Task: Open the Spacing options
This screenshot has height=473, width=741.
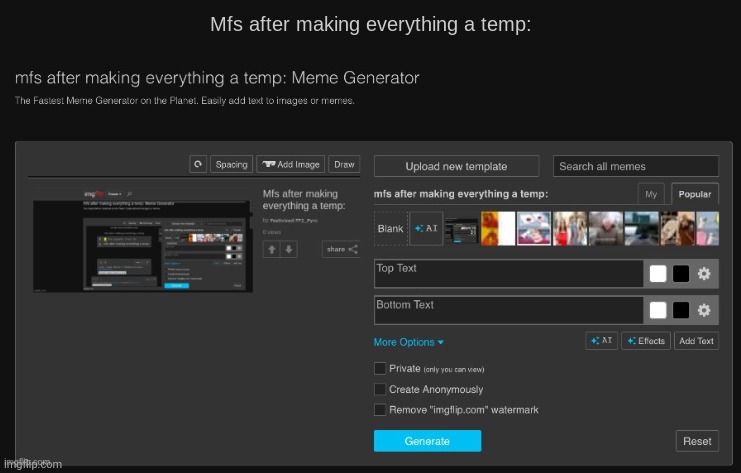Action: pyautogui.click(x=232, y=164)
